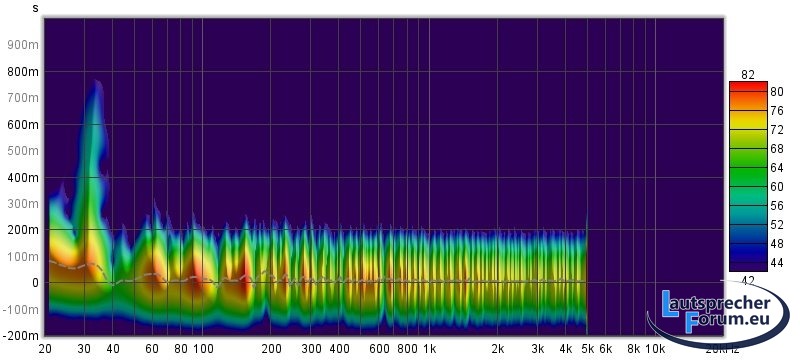Click the 0 time axis label
The image size is (800, 360).
pos(35,283)
